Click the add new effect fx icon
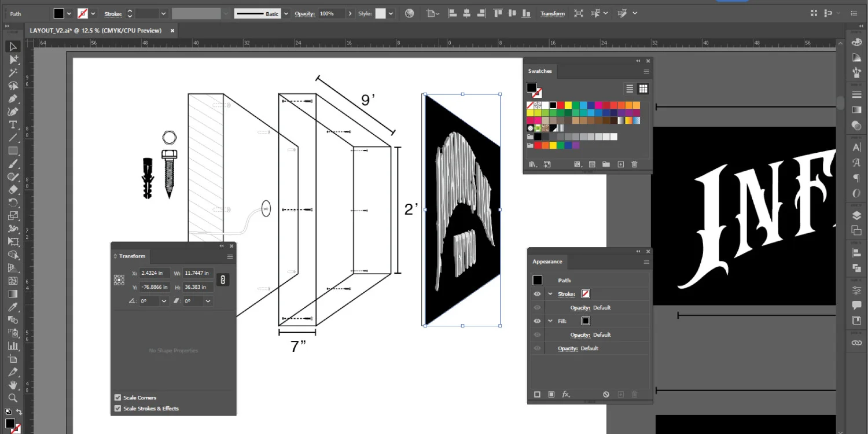The height and width of the screenshot is (434, 868). point(566,394)
